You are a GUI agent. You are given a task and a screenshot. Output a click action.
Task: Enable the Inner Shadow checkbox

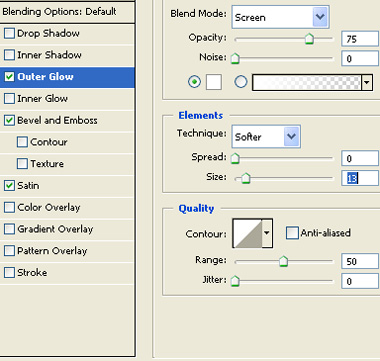click(9, 55)
